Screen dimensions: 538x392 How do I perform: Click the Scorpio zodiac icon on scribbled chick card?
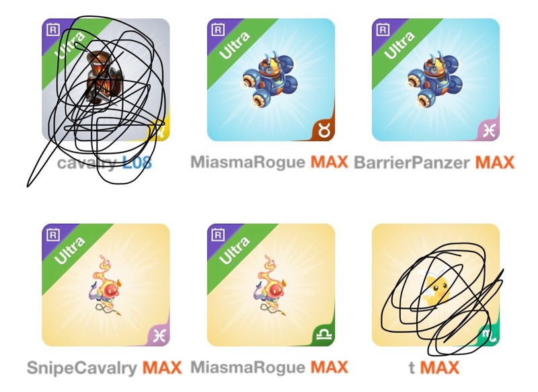(489, 334)
